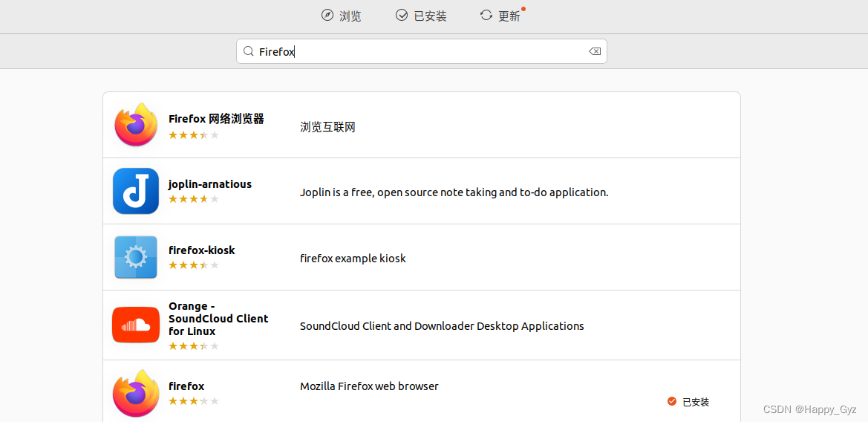Viewport: 868px width, 422px height.
Task: Open the Firefox 网络浏览器 result title
Action: point(216,119)
